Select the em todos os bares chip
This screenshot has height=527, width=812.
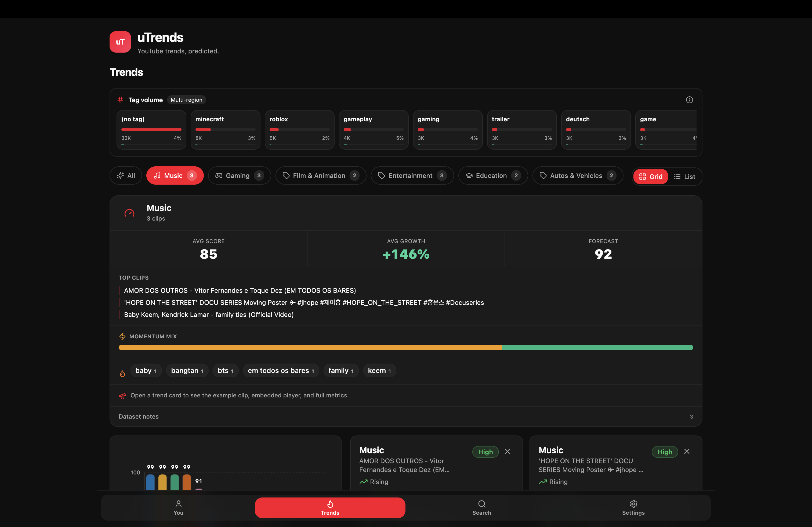coord(281,371)
